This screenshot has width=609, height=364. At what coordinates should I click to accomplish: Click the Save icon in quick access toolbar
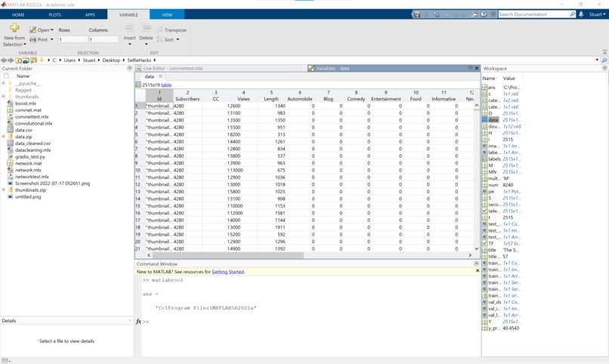point(417,14)
